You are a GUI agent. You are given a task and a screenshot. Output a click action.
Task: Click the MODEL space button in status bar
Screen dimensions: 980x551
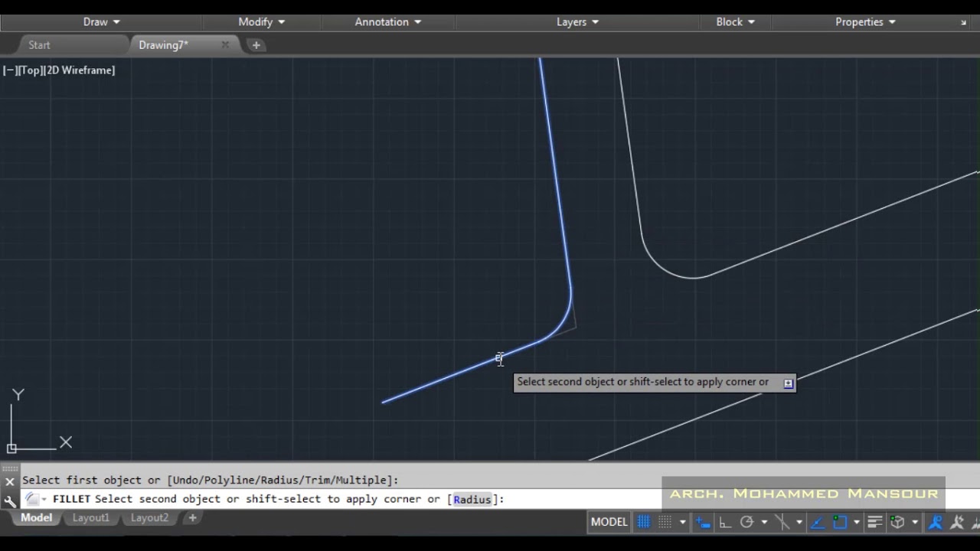click(x=609, y=522)
